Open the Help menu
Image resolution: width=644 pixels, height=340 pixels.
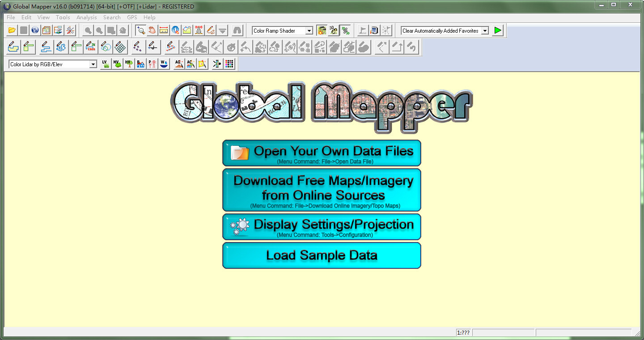pyautogui.click(x=149, y=17)
